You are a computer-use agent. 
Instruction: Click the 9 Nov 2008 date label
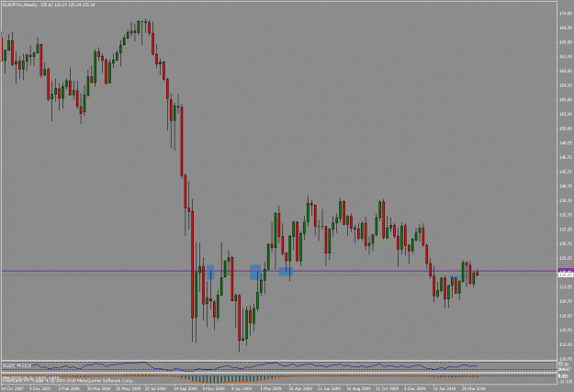tap(214, 388)
